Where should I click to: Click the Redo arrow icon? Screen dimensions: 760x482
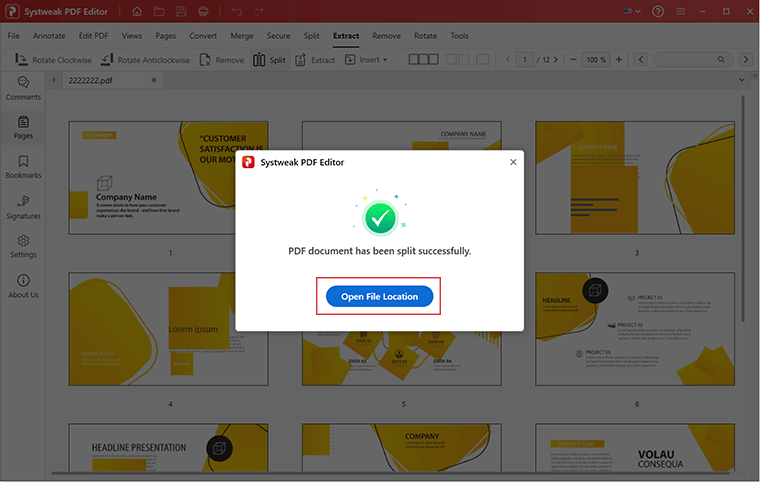[x=259, y=11]
